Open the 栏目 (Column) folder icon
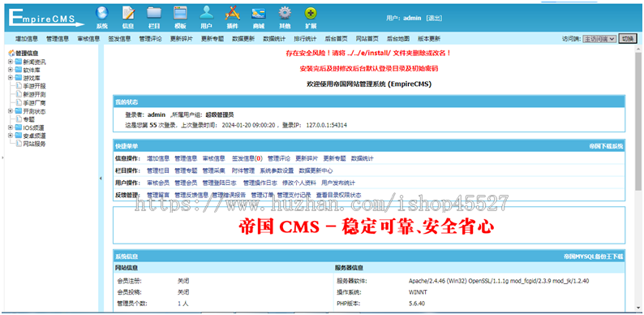 coord(154,13)
